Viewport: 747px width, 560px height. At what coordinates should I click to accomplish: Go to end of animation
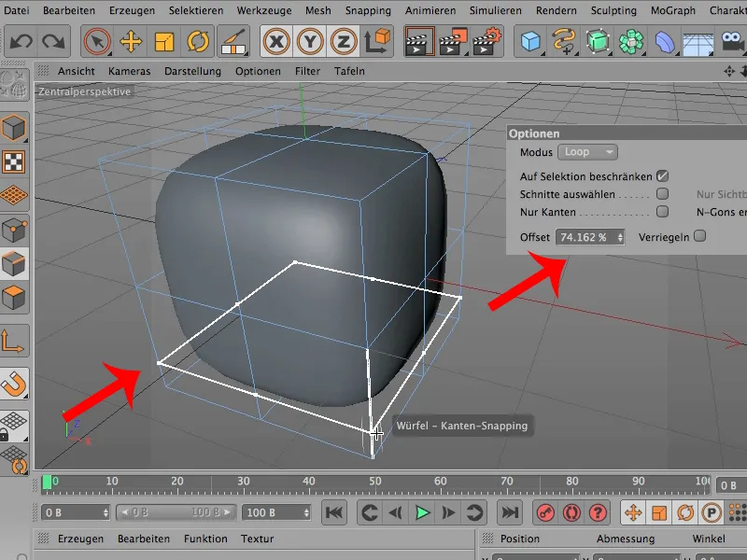coord(510,512)
